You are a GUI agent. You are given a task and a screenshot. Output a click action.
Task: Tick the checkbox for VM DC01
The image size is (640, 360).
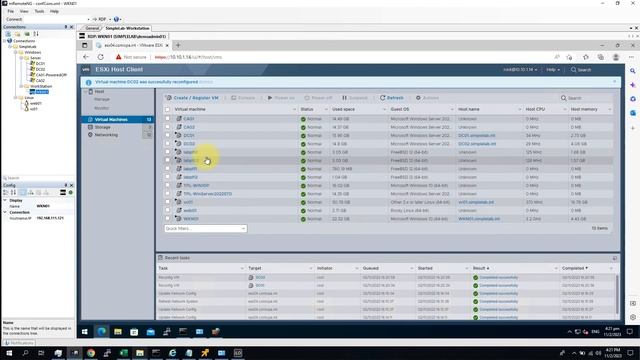click(167, 135)
